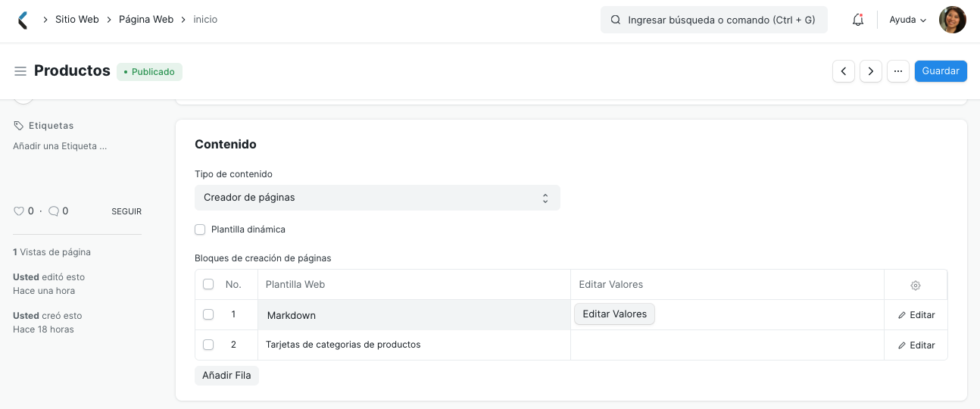Go to previous document arrow
The height and width of the screenshot is (409, 980).
[x=844, y=71]
